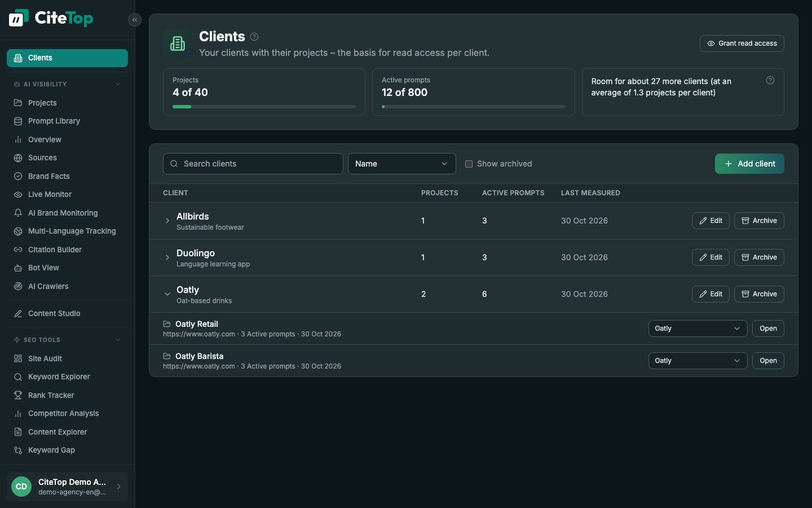
Task: Collapse the Oatly client row
Action: tap(167, 294)
